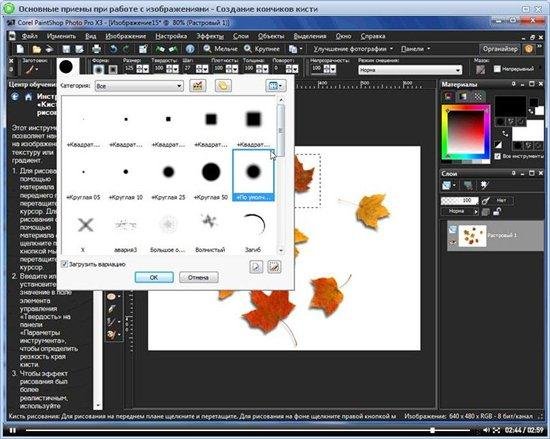Screen dimensions: 550x439
Task: Click the blue Info icon in toolbar
Action: coord(190,49)
